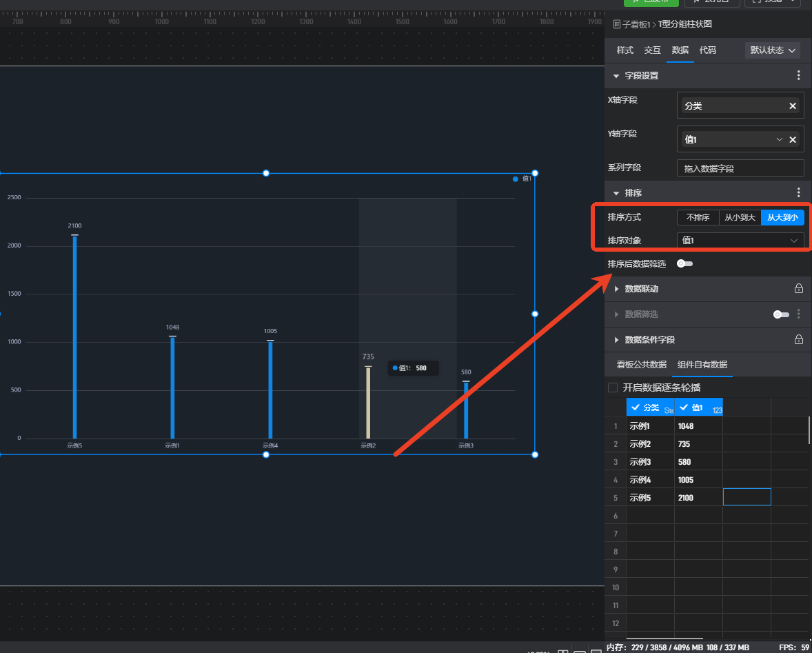
Task: Uncheck the 分类 column header checkmark
Action: pos(636,408)
